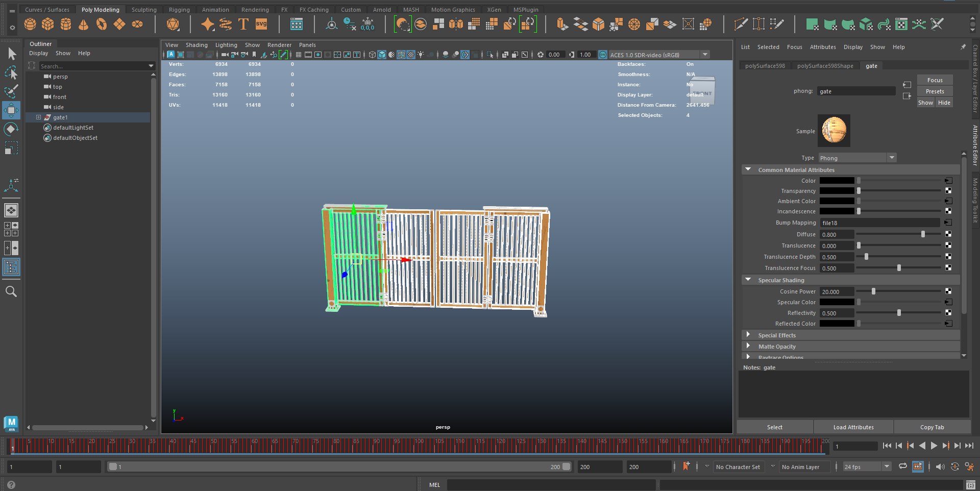Image resolution: width=980 pixels, height=491 pixels.
Task: Click the Platonic solid shelf icon
Action: 173,24
